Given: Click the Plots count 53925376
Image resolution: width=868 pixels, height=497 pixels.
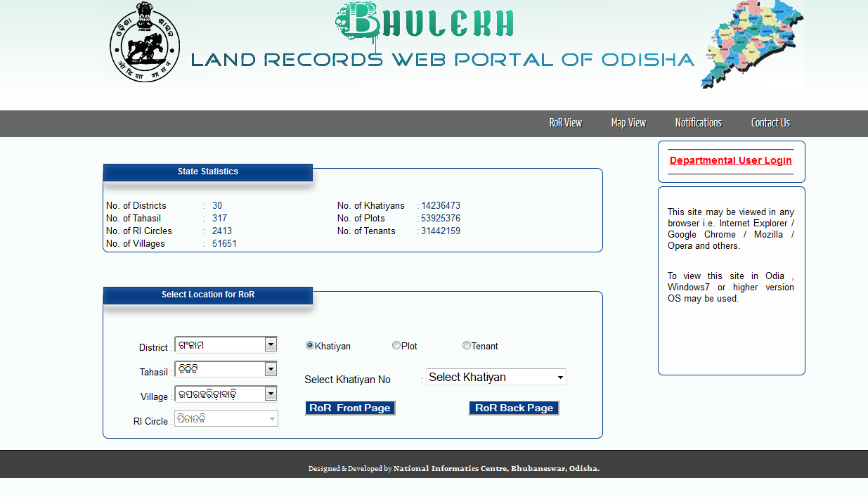Looking at the screenshot, I should [441, 219].
